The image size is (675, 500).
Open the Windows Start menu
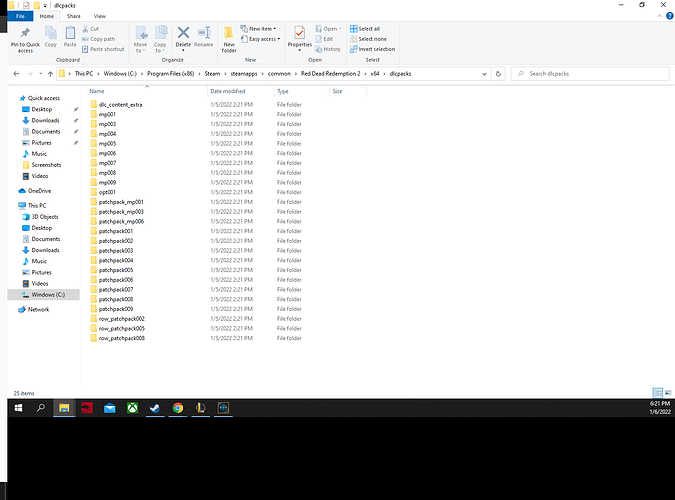(x=19, y=408)
